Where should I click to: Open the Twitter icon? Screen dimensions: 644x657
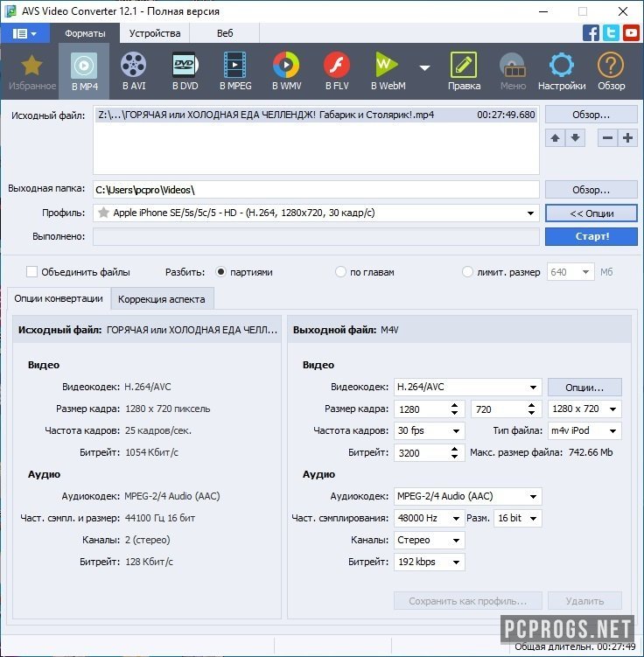tap(611, 32)
